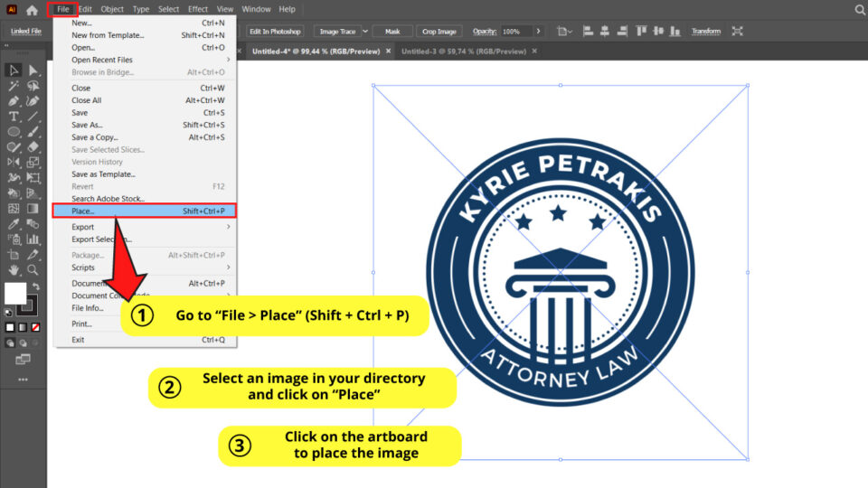Reset to default fill and stroke
868x488 pixels.
8,313
